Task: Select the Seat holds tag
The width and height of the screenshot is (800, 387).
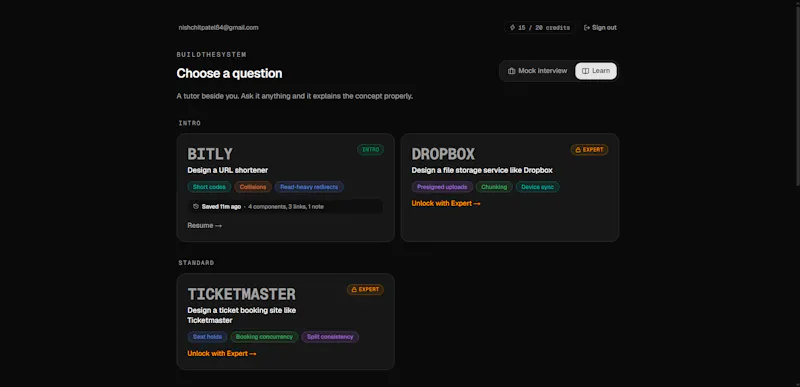Action: [207, 337]
